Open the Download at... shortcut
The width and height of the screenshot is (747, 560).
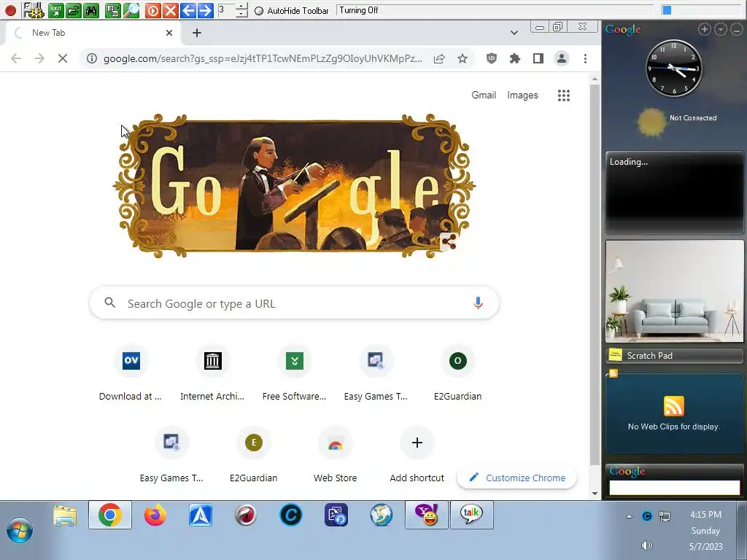131,375
